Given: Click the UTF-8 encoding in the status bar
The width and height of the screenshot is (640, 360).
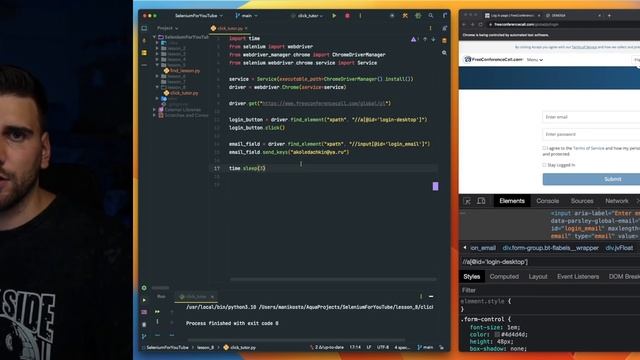Looking at the screenshot, I should [x=382, y=347].
